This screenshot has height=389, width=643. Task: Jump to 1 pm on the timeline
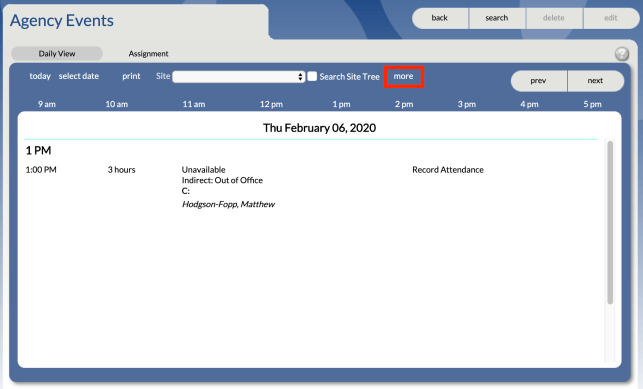click(341, 104)
